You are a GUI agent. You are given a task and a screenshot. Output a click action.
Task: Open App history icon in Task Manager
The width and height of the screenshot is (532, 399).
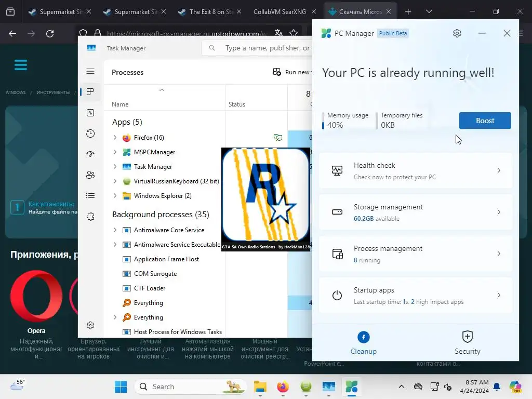90,134
